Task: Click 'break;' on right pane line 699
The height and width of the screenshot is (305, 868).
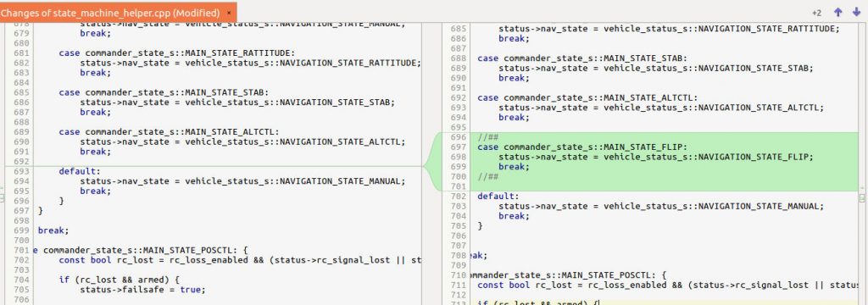Action: [514, 167]
